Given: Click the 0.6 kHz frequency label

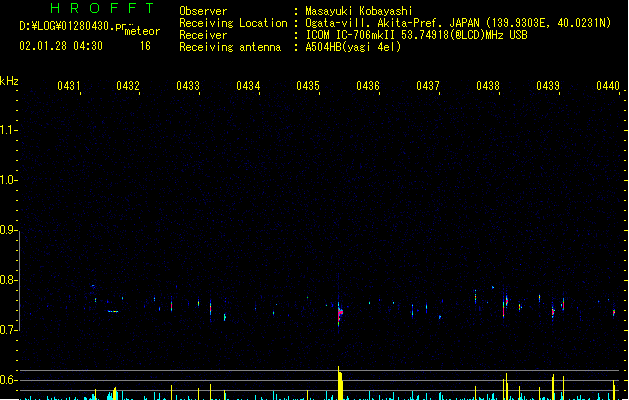Looking at the screenshot, I should pos(8,380).
